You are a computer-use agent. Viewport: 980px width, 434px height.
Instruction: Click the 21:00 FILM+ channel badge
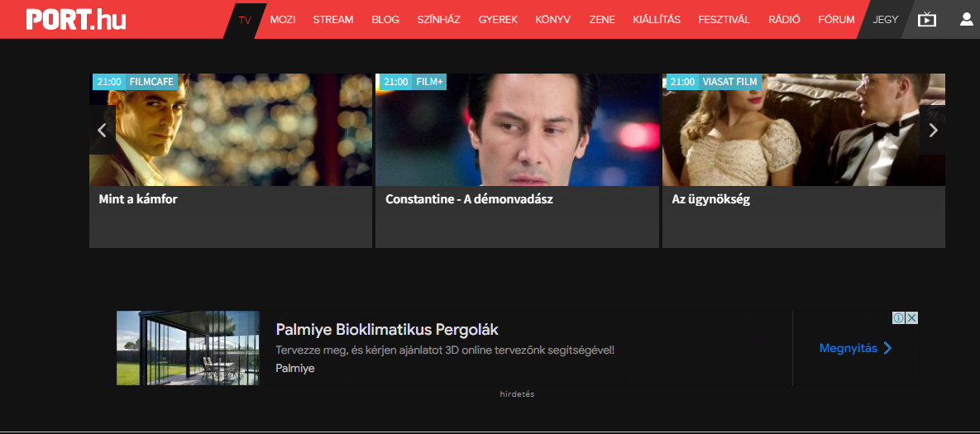414,82
